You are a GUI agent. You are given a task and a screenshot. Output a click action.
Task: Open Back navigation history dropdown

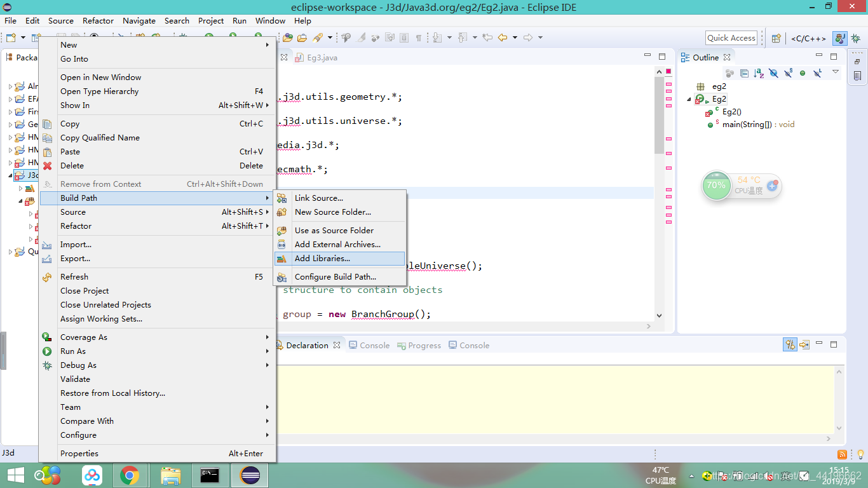tap(515, 38)
